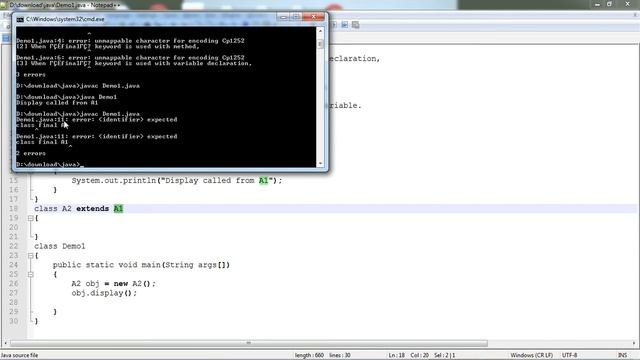Click the System.out.println statement on line 15
Viewport: 640px width, 360px height.
point(177,180)
